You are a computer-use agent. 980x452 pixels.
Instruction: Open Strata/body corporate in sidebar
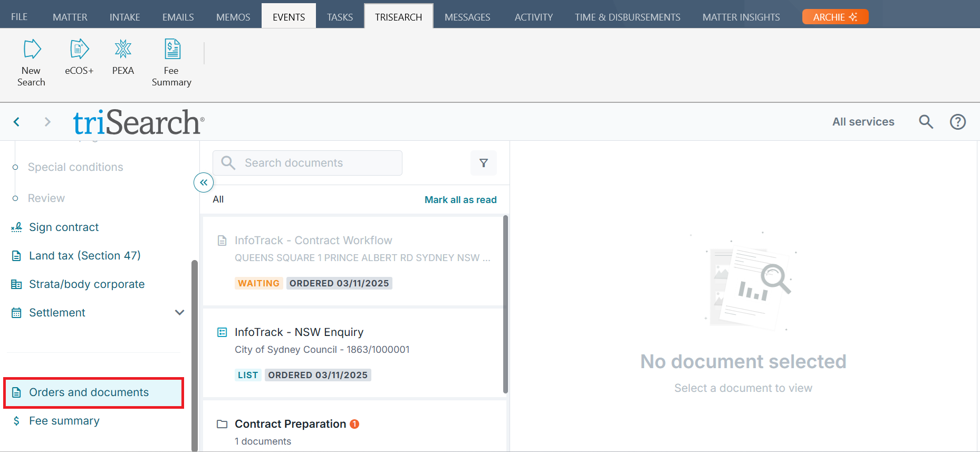pyautogui.click(x=87, y=284)
